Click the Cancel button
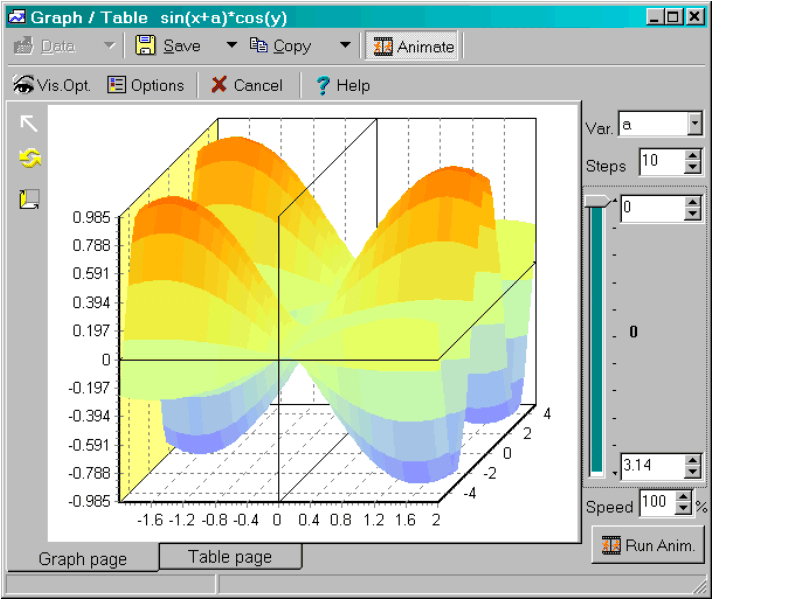800x600 pixels. click(247, 85)
